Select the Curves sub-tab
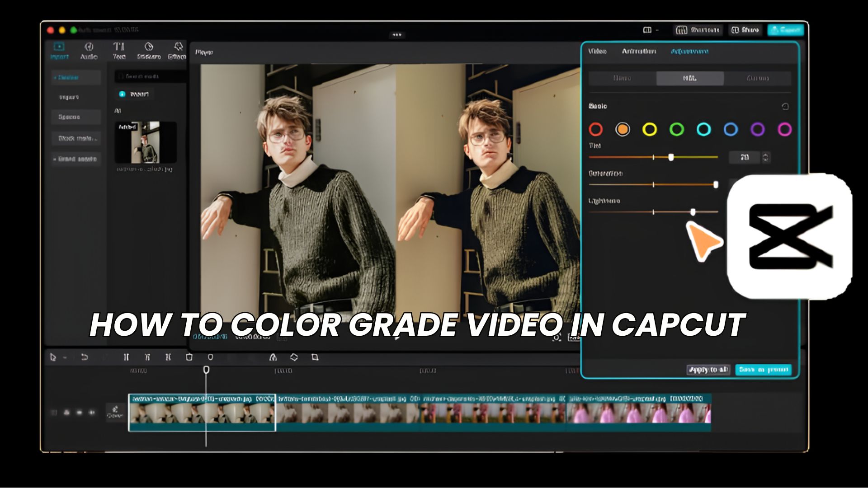Viewport: 868px width, 488px height. click(758, 78)
